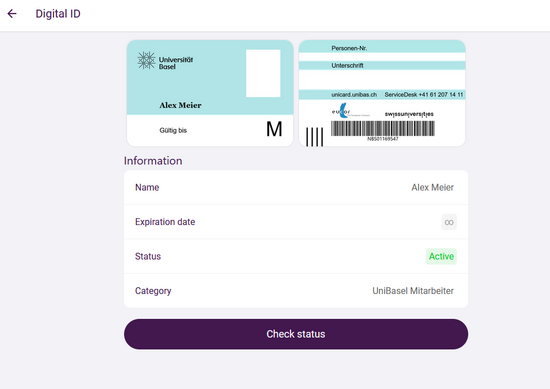The image size is (550, 389).
Task: Click the large M letter on card
Action: [274, 129]
